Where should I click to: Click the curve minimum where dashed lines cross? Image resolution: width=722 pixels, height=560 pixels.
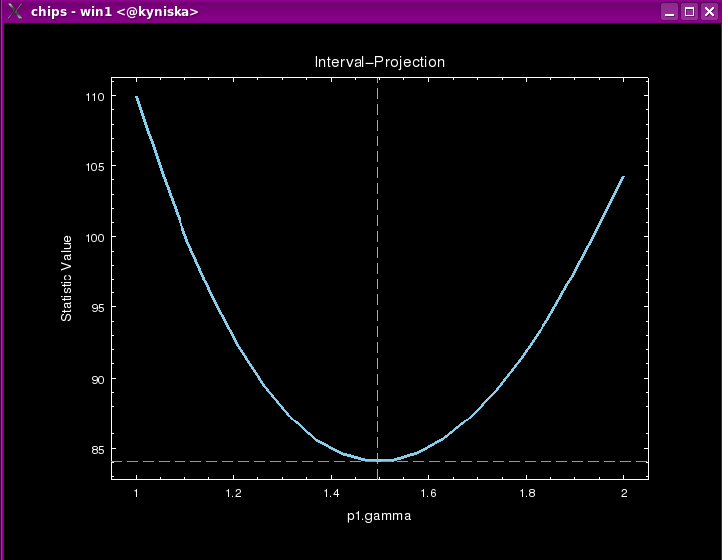click(x=377, y=461)
